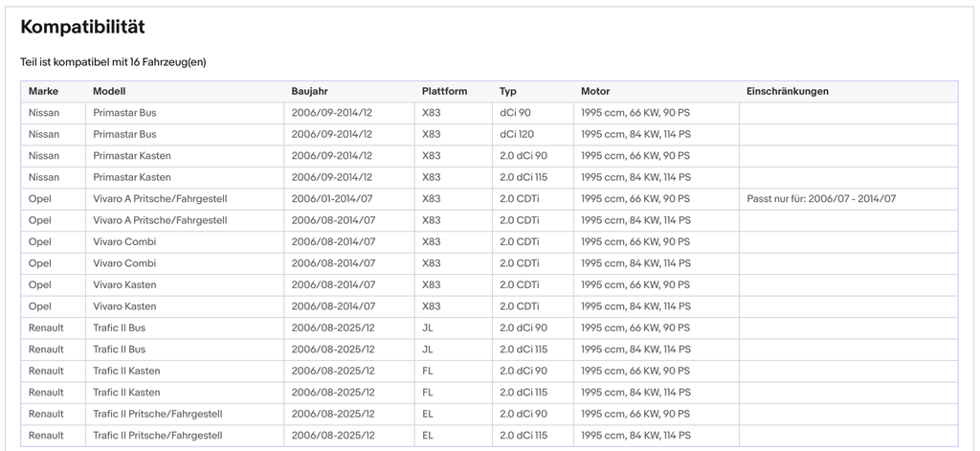This screenshot has width=980, height=451.
Task: Click 'Vivaro Kasten' in the 84 KW row
Action: [x=124, y=305]
